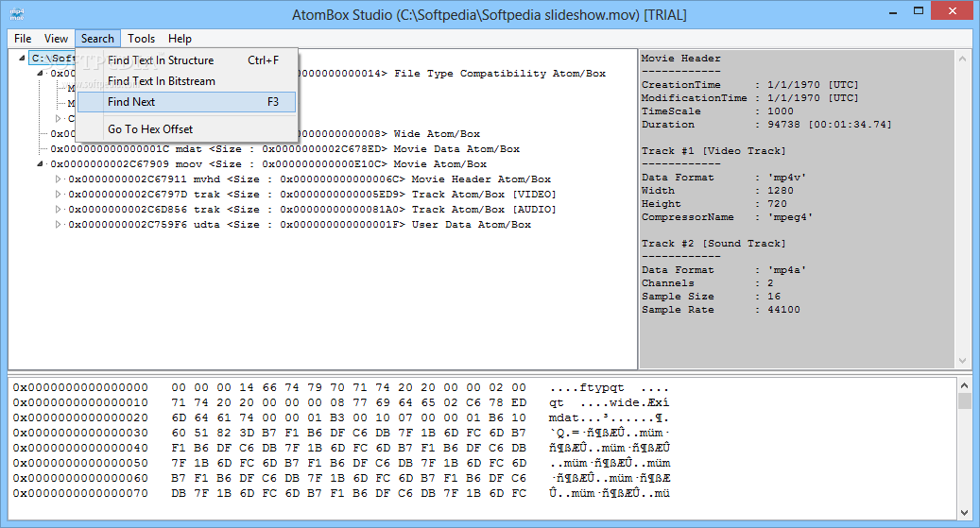Open the View menu
980x528 pixels.
[x=56, y=39]
